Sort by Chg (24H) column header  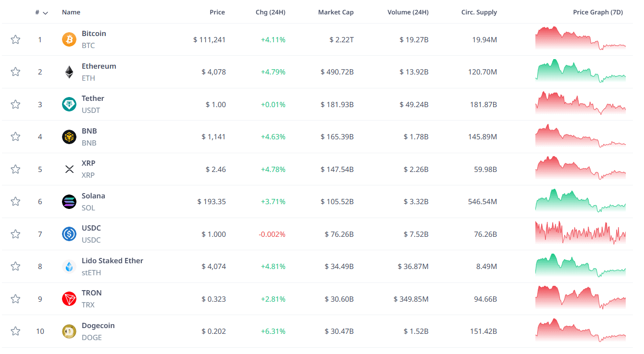(x=271, y=12)
